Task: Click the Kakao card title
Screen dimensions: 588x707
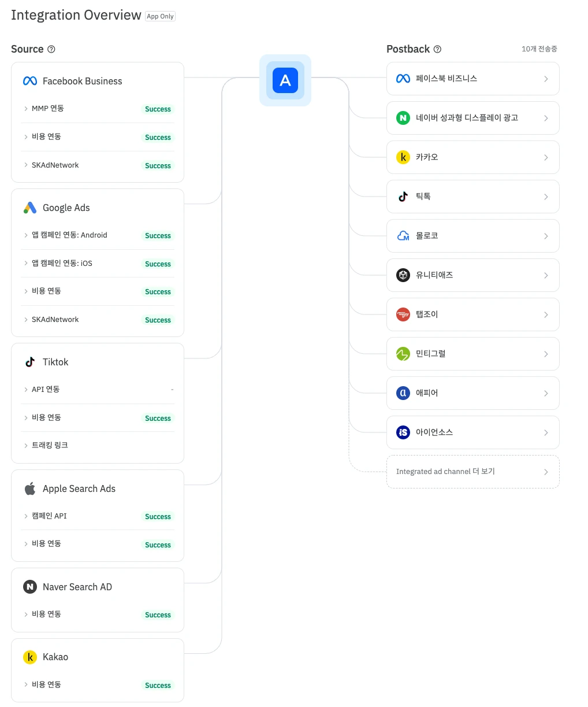Action: [55, 657]
